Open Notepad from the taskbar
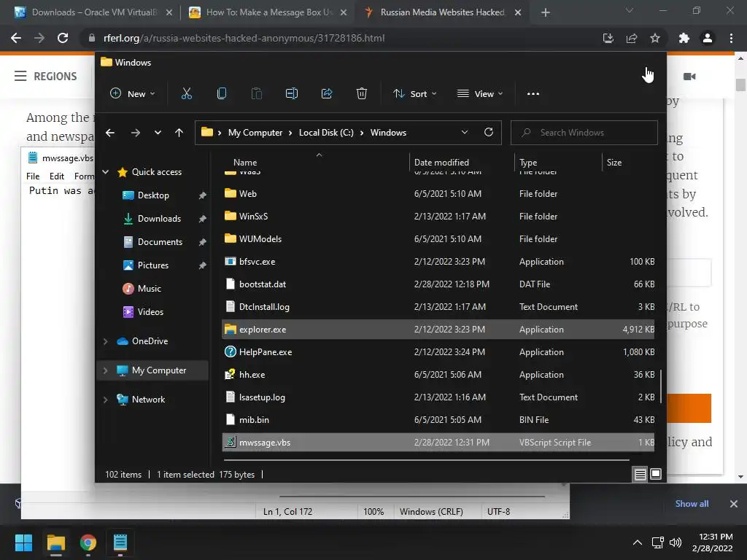This screenshot has width=747, height=560. click(120, 542)
